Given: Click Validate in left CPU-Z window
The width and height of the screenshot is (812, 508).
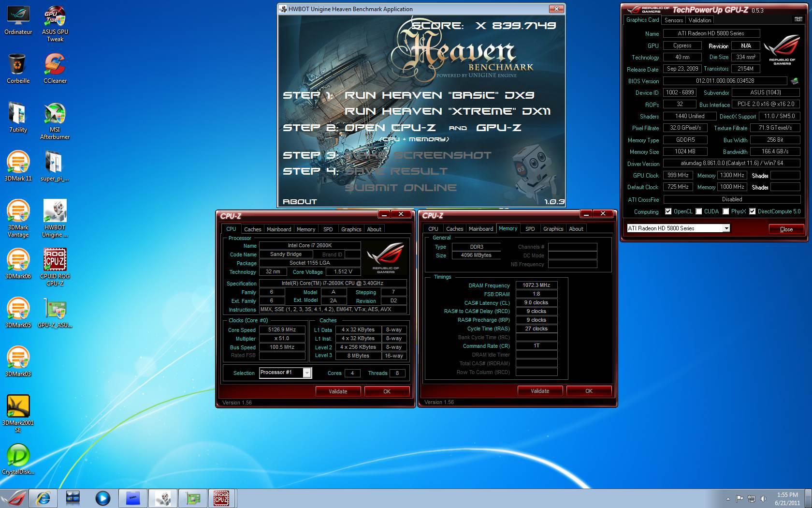Looking at the screenshot, I should tap(338, 391).
